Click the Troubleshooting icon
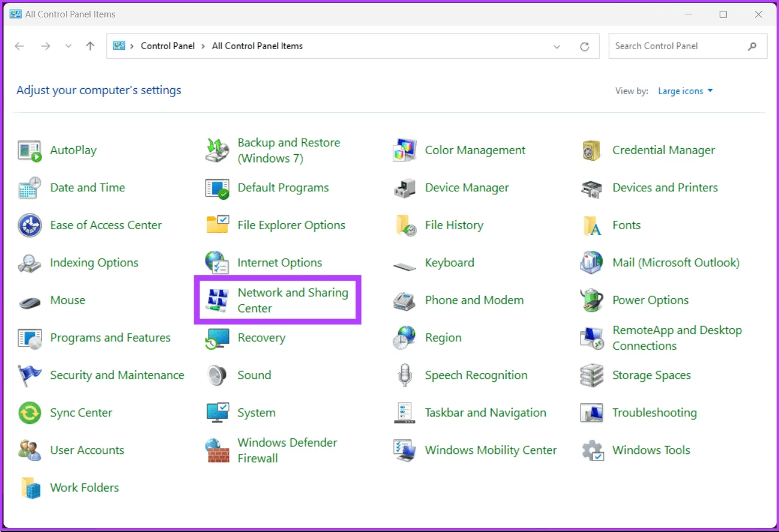The height and width of the screenshot is (532, 779). 591,413
